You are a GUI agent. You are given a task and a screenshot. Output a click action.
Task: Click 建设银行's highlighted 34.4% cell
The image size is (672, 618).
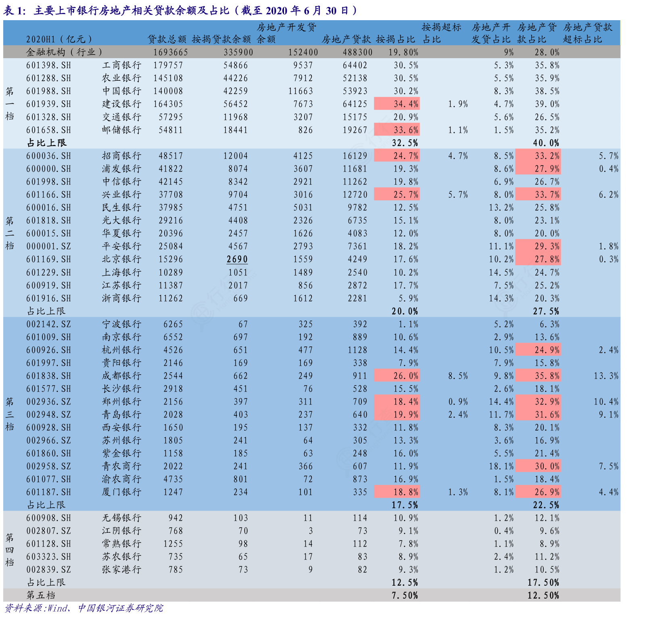pos(397,104)
